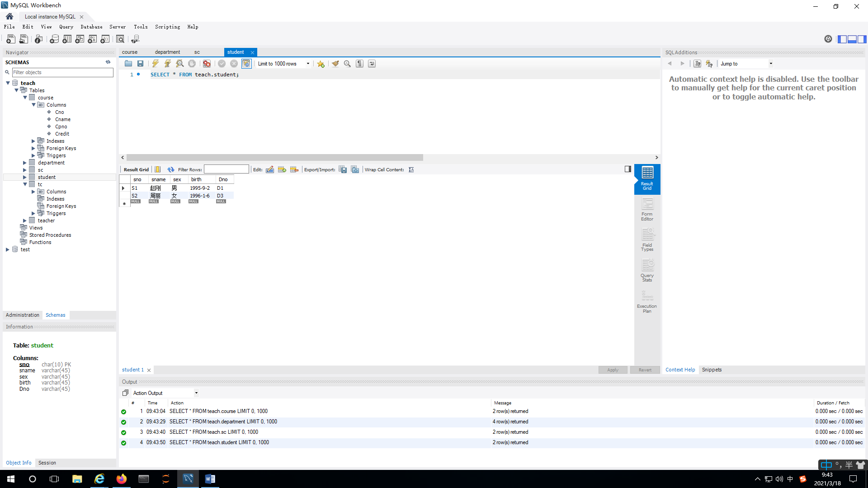
Task: Click the Session tab
Action: (47, 463)
